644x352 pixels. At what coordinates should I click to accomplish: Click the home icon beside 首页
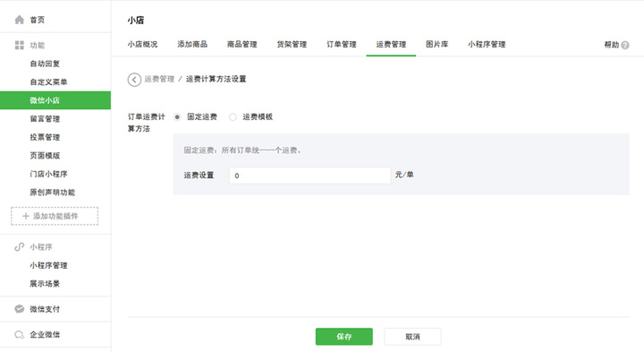click(x=20, y=20)
